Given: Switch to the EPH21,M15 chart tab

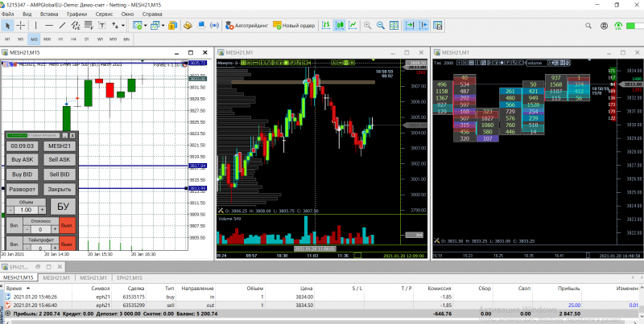Looking at the screenshot, I should [x=130, y=277].
